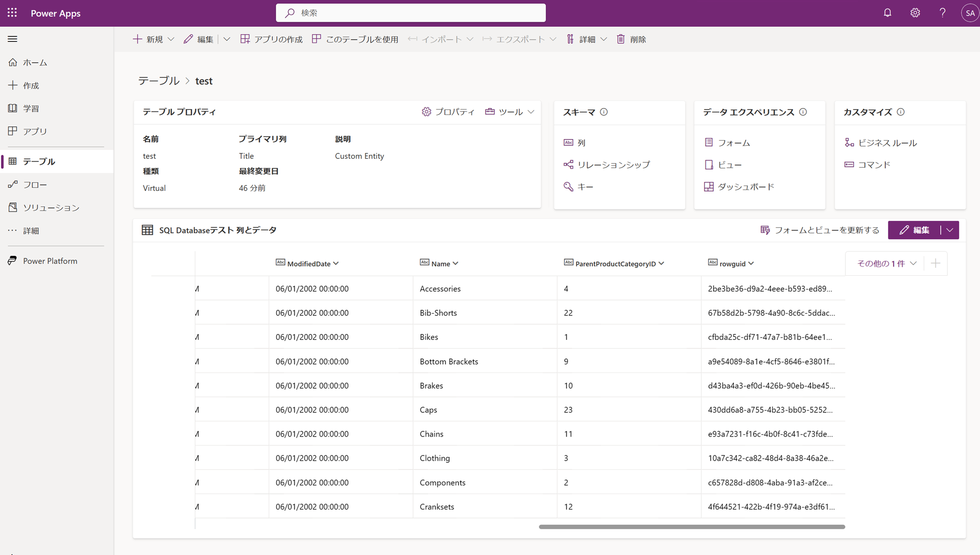This screenshot has height=555, width=980.
Task: Expand the 新規 dropdown
Action: click(x=171, y=39)
